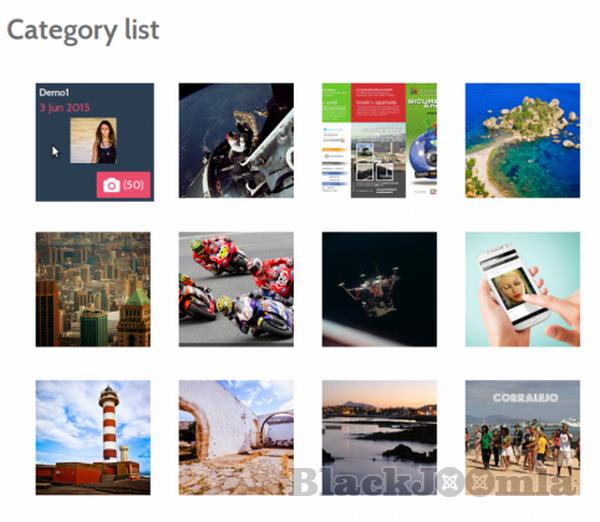Click the 3 jun 2015 date text
Screen dimensions: 600x522
(65, 108)
